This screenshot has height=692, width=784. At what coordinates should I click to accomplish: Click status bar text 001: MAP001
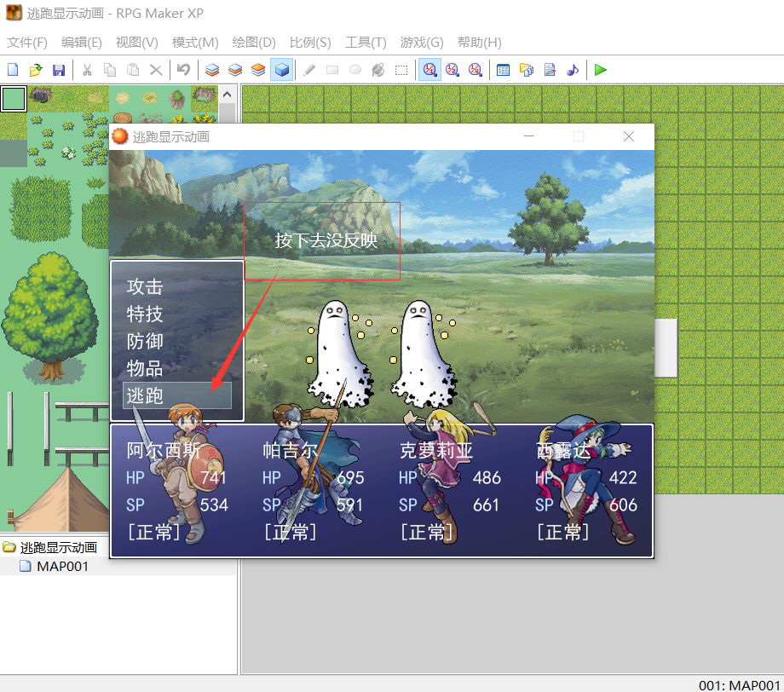point(739,685)
